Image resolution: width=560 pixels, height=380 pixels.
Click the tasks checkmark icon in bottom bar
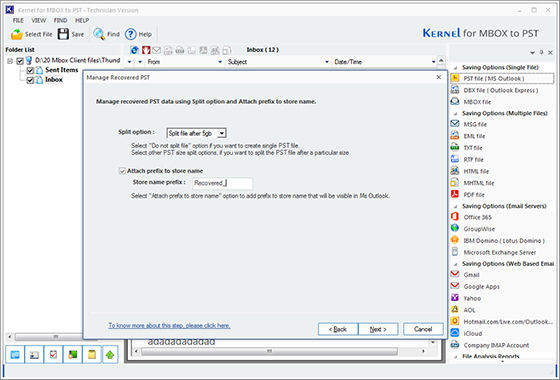click(x=53, y=354)
